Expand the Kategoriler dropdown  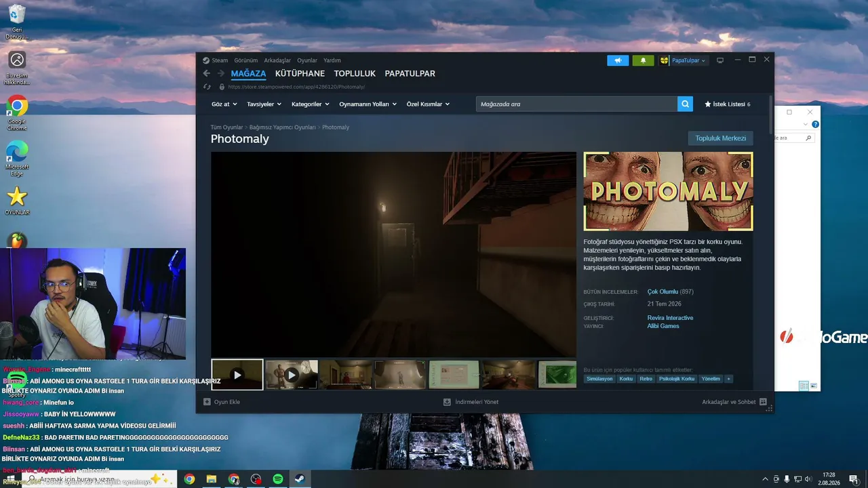[x=311, y=104]
